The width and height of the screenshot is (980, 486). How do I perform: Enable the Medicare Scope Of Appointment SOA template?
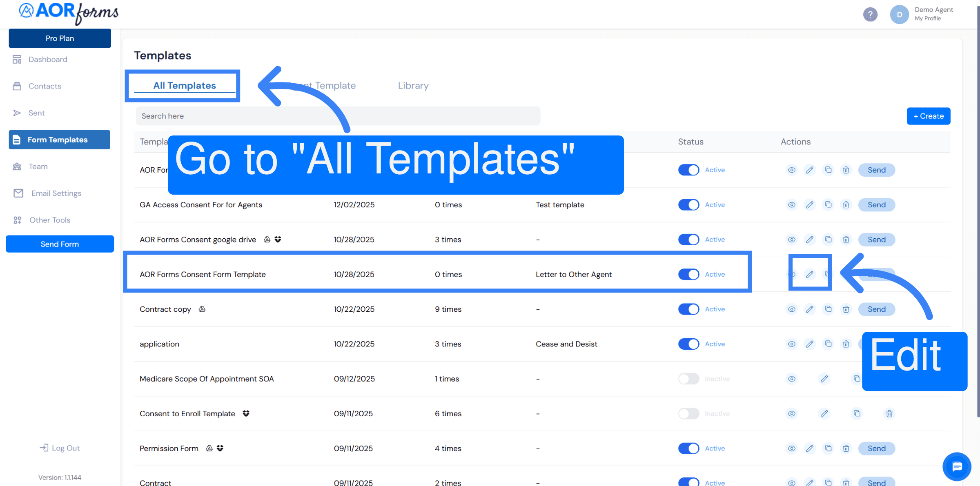689,379
